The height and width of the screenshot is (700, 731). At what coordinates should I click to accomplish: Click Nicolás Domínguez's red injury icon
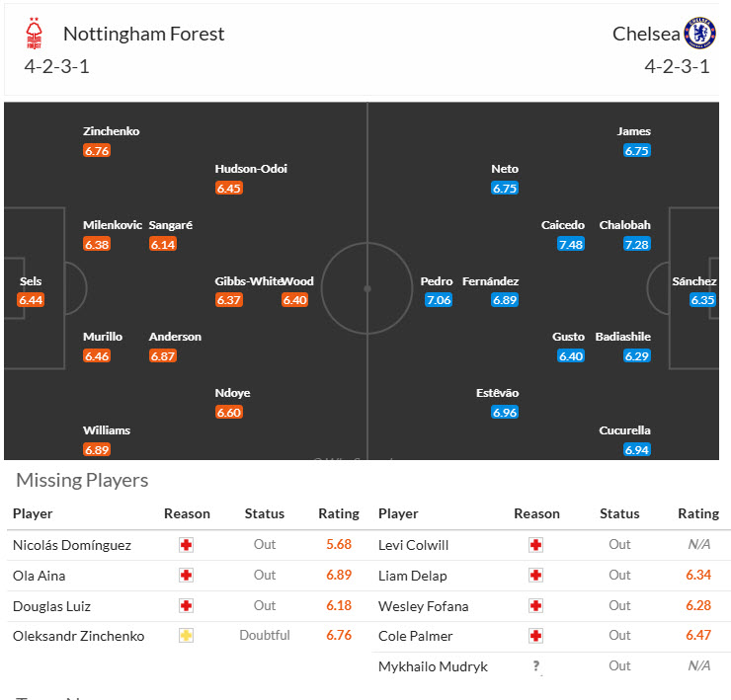tap(186, 545)
